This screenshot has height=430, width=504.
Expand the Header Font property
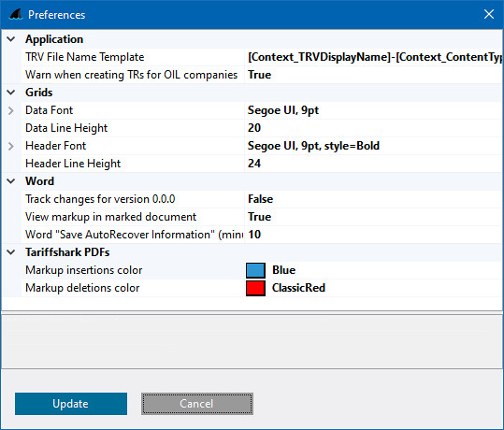[x=11, y=146]
